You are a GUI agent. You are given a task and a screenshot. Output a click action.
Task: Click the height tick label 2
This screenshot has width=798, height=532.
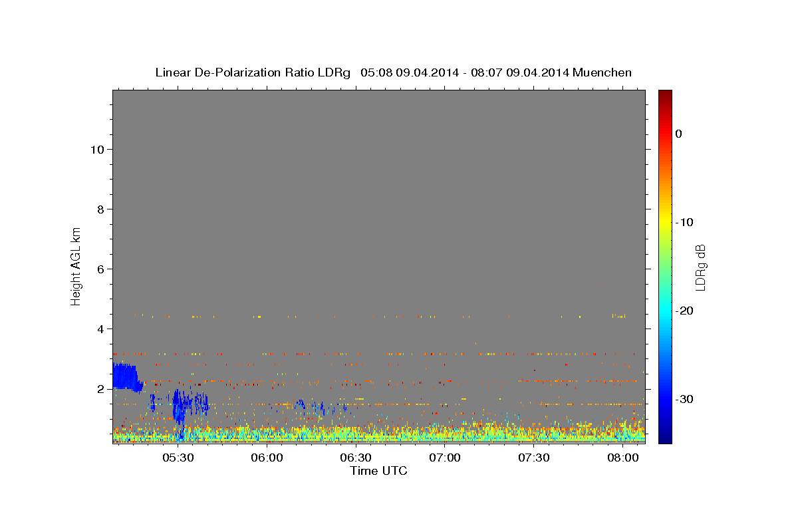pos(100,389)
